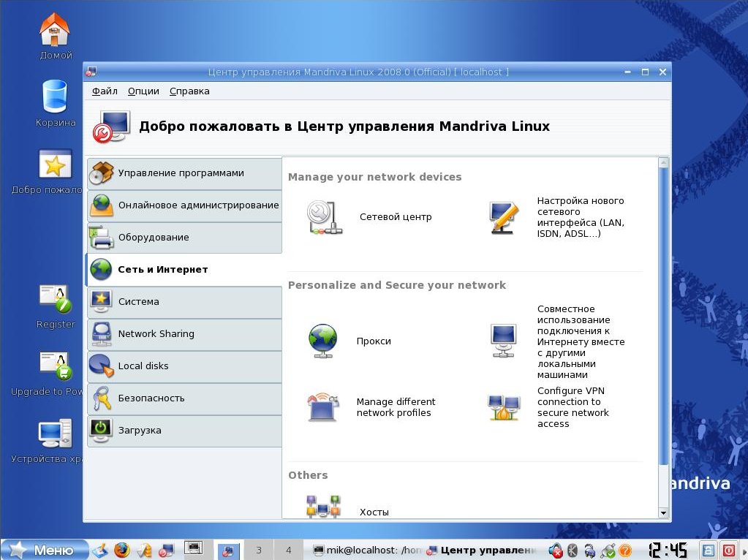This screenshot has height=560, width=748.
Task: Open the Файл menu
Action: click(105, 91)
